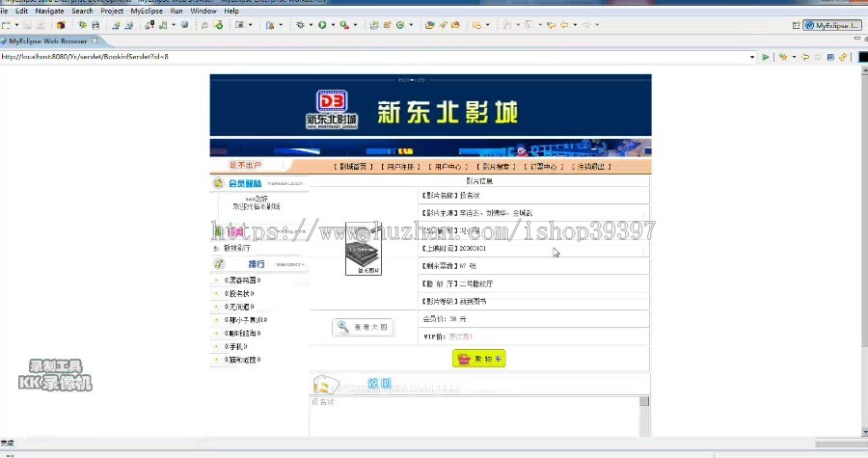This screenshot has width=868, height=458.
Task: Click the first ranking list movie link
Action: 242,281
